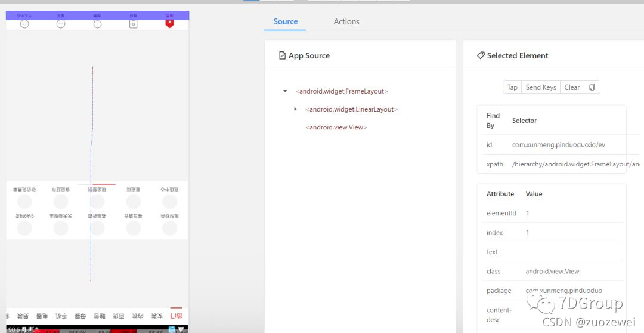Tap the 聊天 chat bubble icon in device screenshot

[61, 24]
